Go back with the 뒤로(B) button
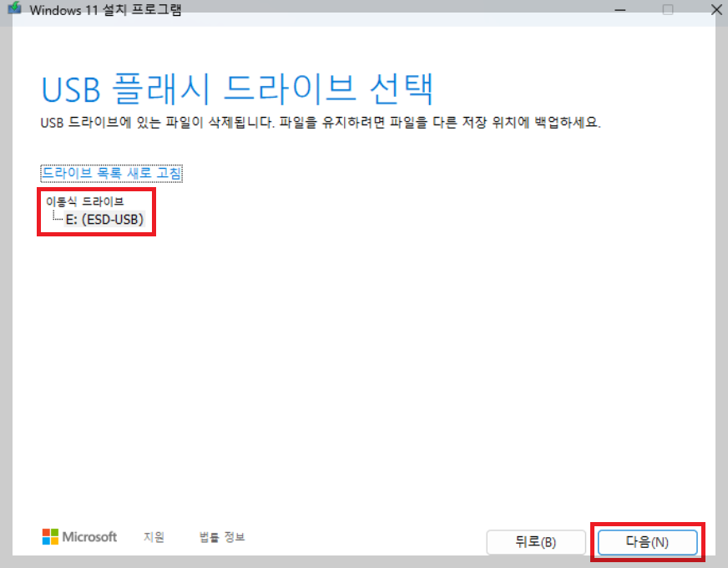 tap(536, 542)
